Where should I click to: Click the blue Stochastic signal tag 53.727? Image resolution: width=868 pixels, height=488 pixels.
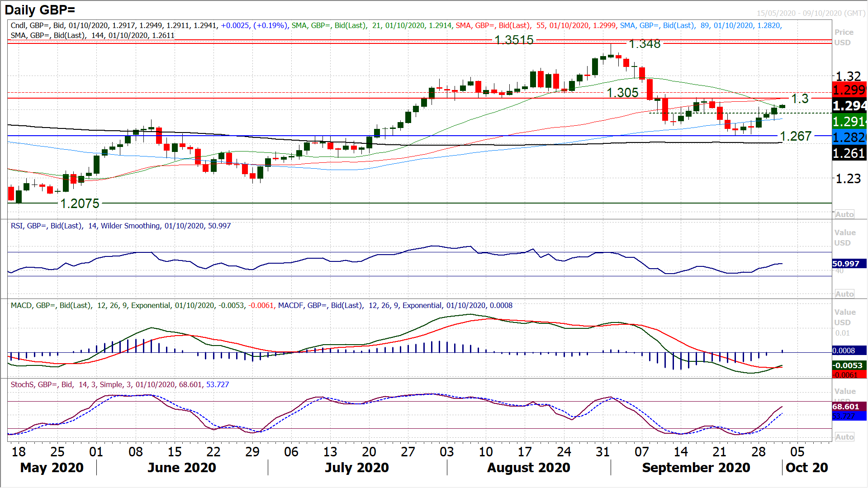pyautogui.click(x=849, y=416)
